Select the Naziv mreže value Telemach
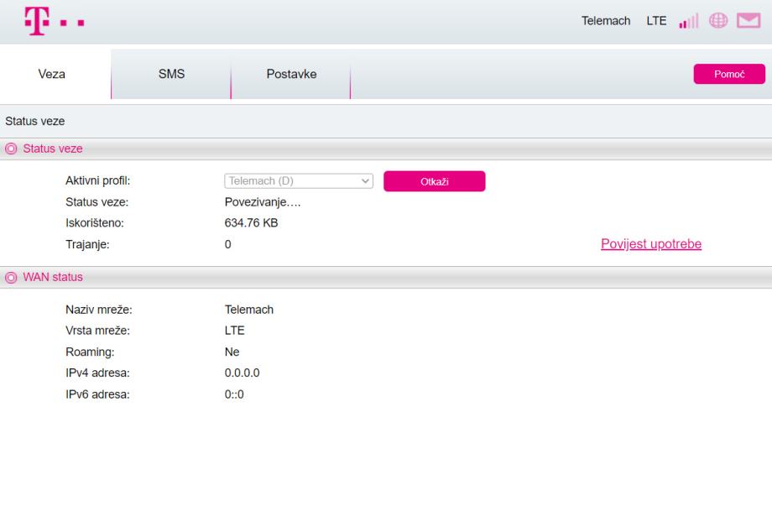The width and height of the screenshot is (772, 532). click(249, 310)
